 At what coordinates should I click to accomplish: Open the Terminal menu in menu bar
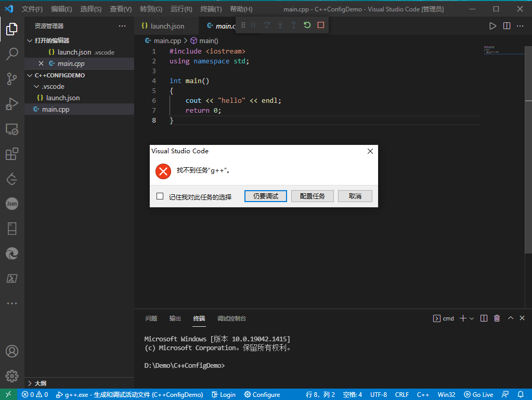[x=211, y=9]
